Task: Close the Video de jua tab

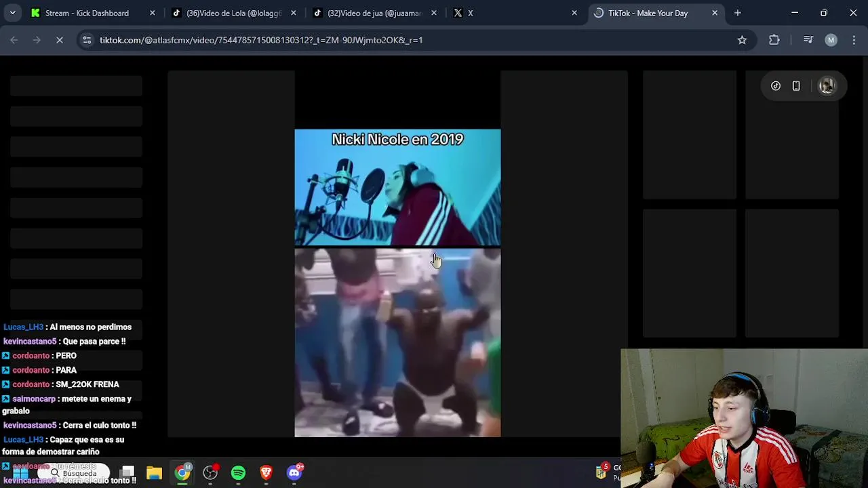Action: point(434,13)
